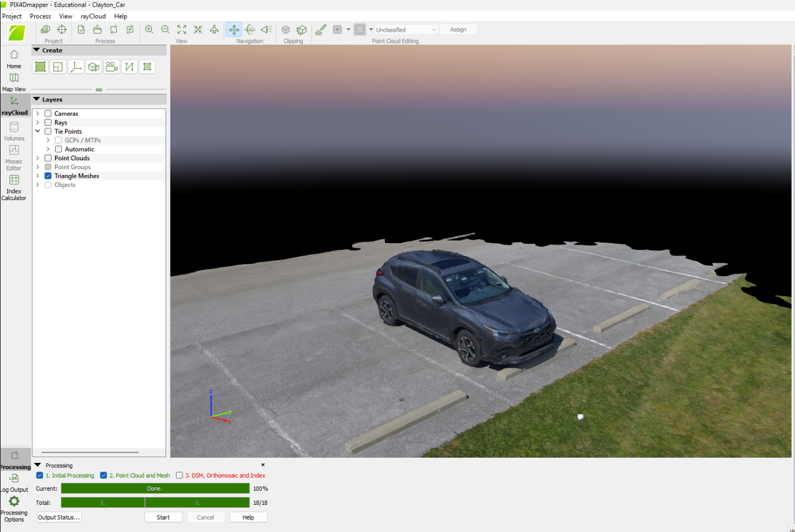Open the Mosaic Editor
The width and height of the screenshot is (795, 532).
(x=14, y=156)
